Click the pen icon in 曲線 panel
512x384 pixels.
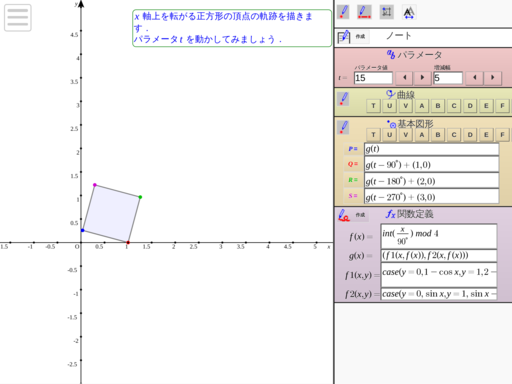click(343, 99)
